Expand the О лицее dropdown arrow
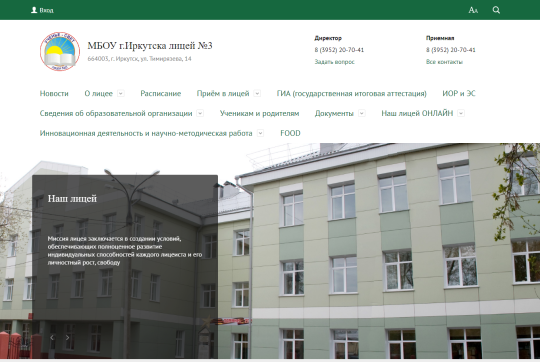 click(x=121, y=93)
